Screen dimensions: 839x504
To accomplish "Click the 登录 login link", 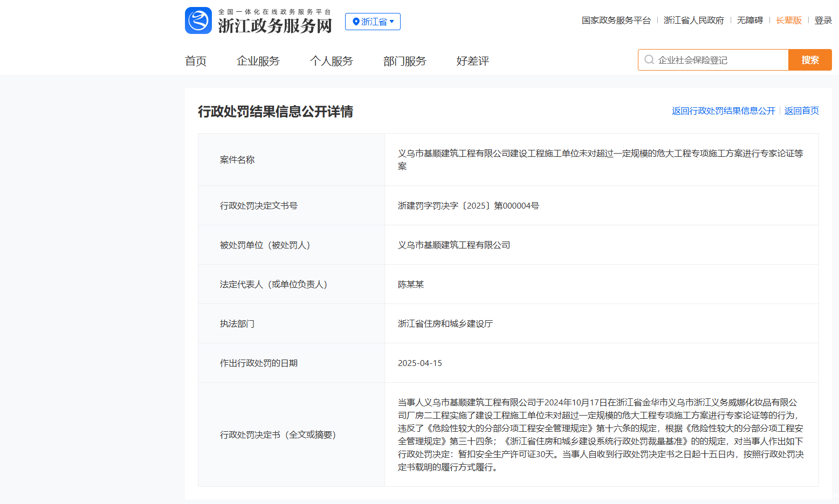I will pos(823,20).
